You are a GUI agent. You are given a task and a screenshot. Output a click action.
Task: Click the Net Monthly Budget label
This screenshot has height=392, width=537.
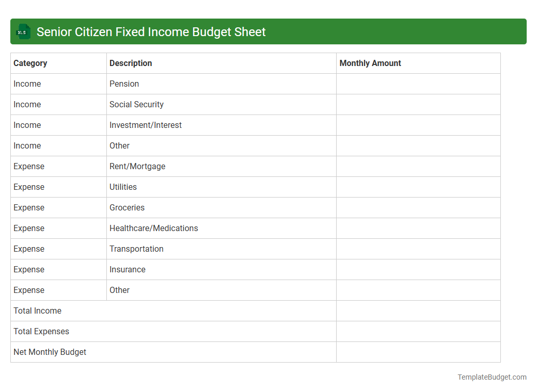pos(50,352)
